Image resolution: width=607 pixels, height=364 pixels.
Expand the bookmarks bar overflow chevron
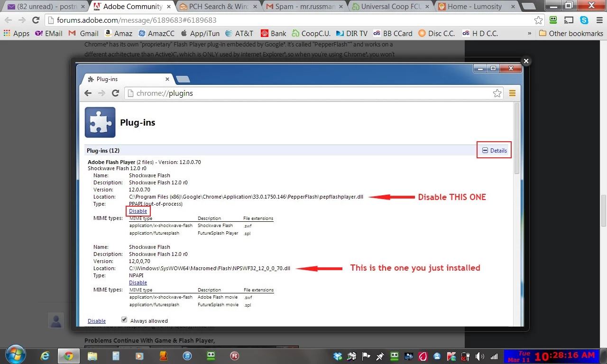click(530, 33)
